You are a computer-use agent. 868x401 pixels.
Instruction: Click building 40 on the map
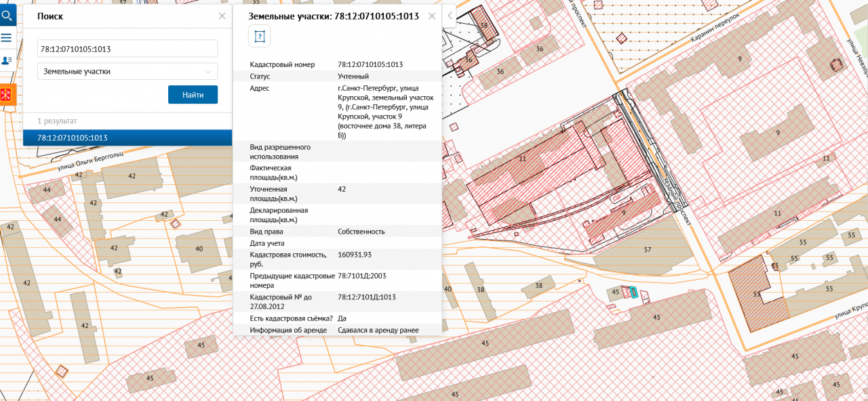point(198,249)
